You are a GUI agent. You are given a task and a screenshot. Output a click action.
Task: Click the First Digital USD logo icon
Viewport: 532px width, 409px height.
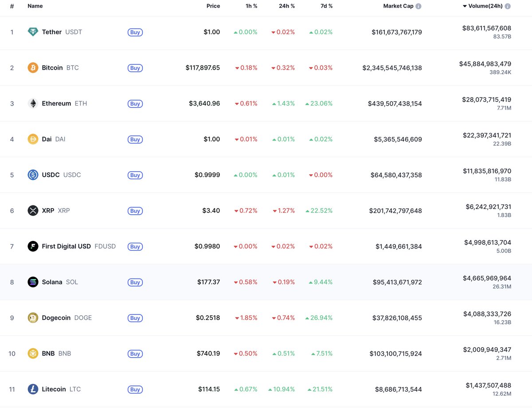tap(33, 246)
